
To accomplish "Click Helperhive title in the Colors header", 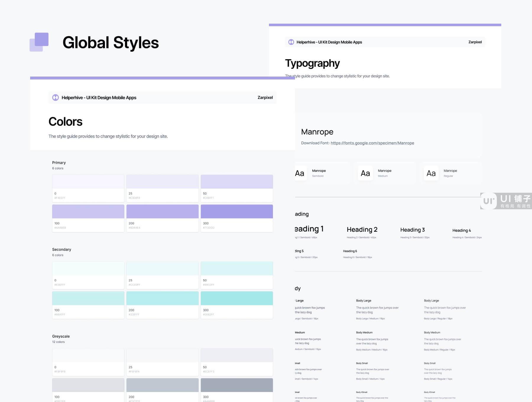I will click(99, 98).
